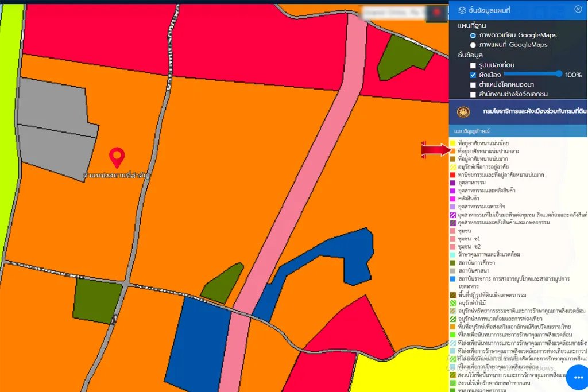Click swatch for พื้นที่ปฏิรูปที่ดินเพื่อเกษตรกรรม
The image size is (588, 392).
click(452, 295)
